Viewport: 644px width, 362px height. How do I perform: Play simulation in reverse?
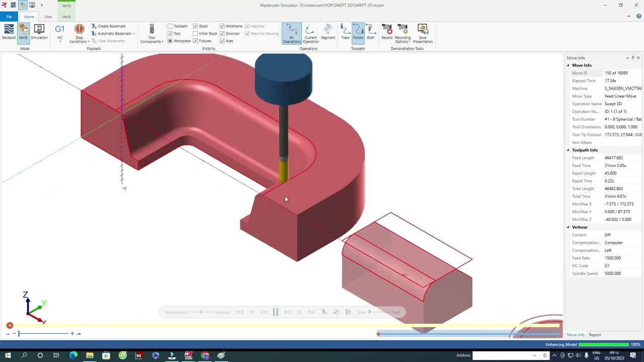pyautogui.click(x=263, y=312)
